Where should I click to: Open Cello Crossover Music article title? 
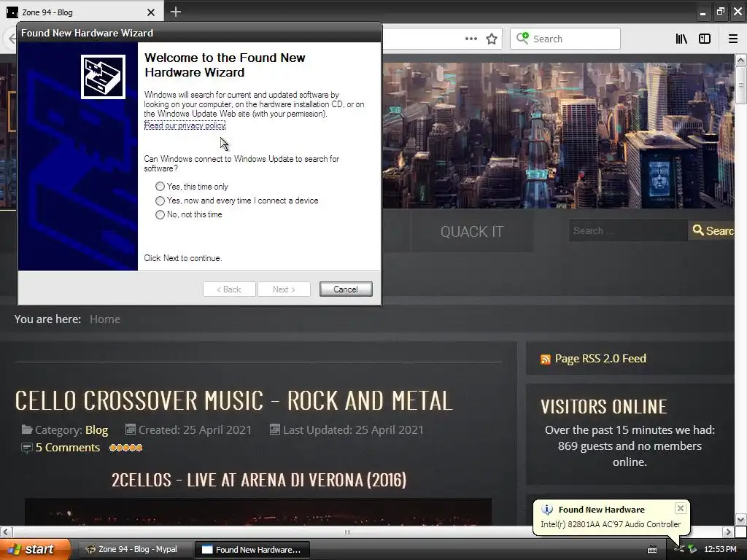tap(233, 400)
